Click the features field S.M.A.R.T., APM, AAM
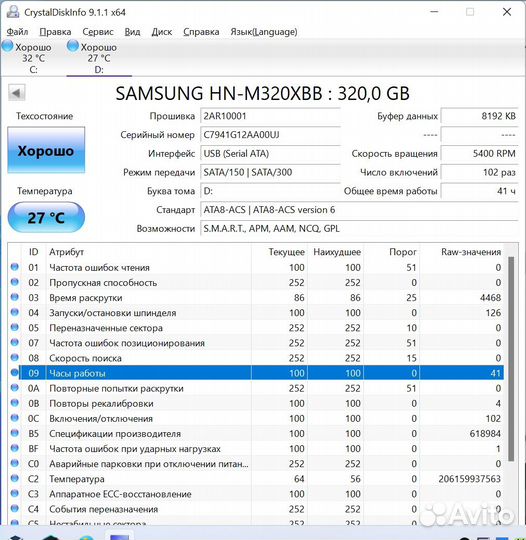This screenshot has height=540, width=526. (x=359, y=228)
